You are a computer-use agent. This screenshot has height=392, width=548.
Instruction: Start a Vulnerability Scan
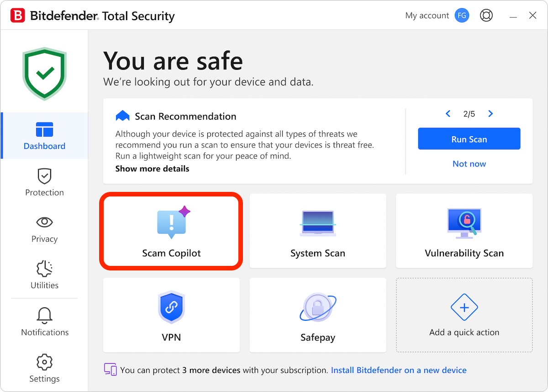[464, 231]
